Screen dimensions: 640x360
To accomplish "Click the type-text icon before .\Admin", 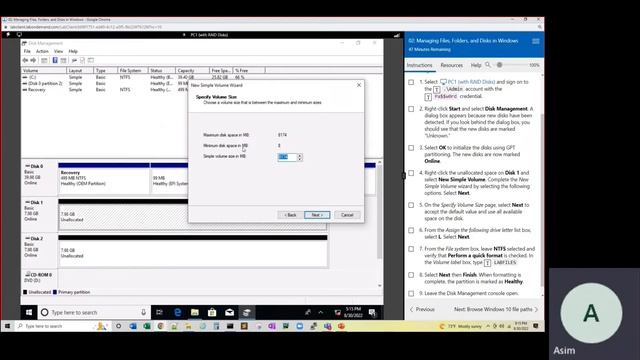I will (x=436, y=89).
